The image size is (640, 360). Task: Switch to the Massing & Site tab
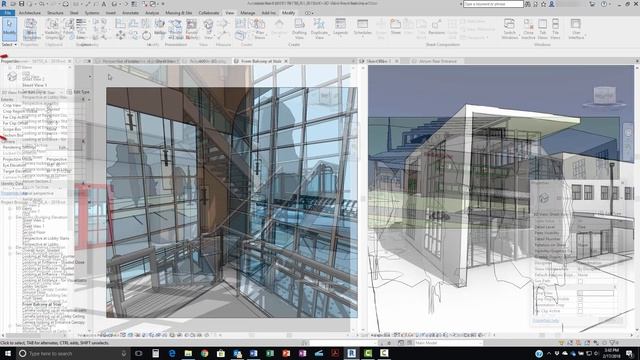point(178,13)
